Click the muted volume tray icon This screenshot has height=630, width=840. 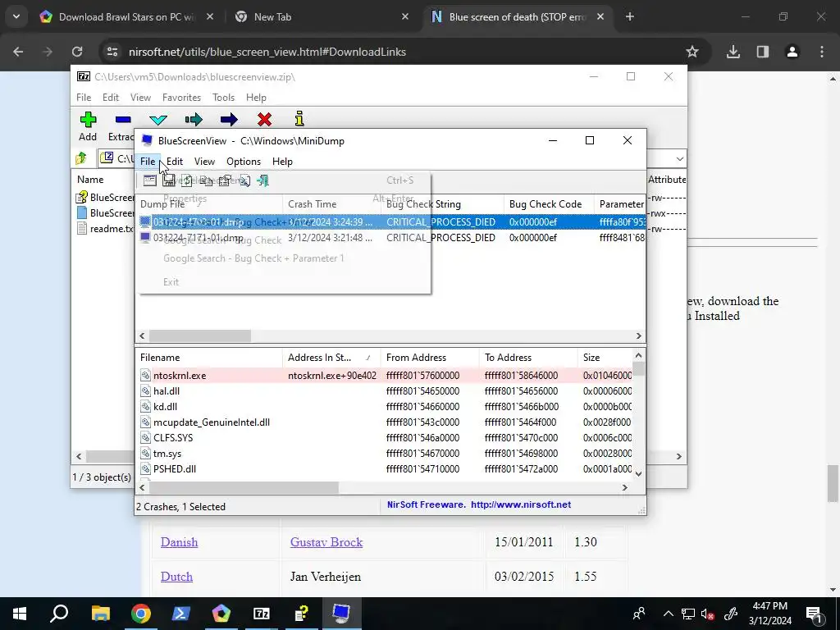[707, 614]
